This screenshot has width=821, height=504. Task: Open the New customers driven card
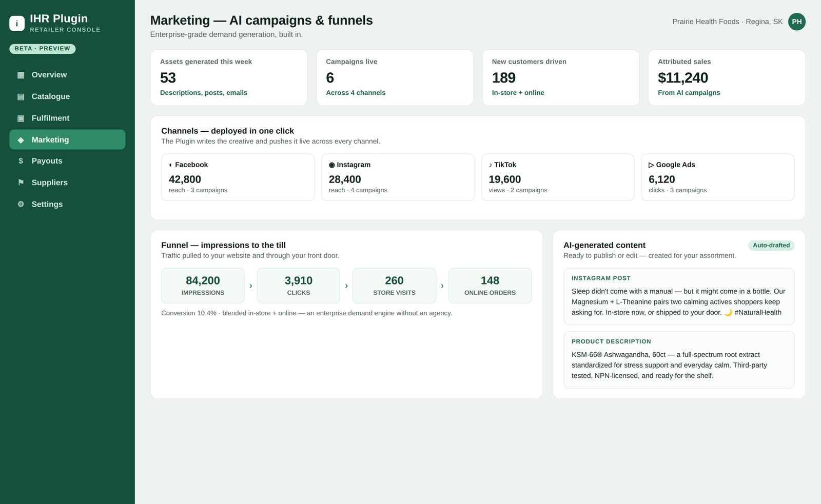561,77
